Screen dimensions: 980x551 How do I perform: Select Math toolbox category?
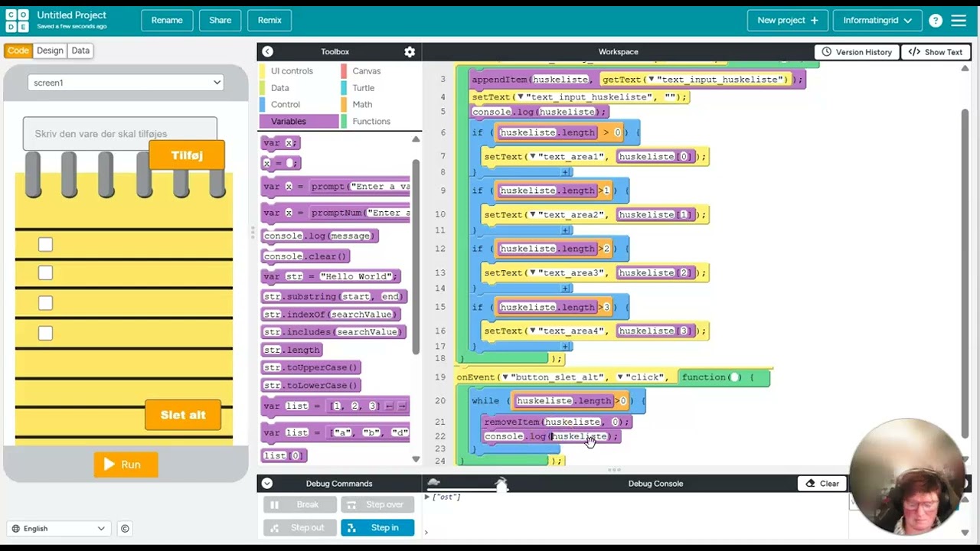click(381, 105)
